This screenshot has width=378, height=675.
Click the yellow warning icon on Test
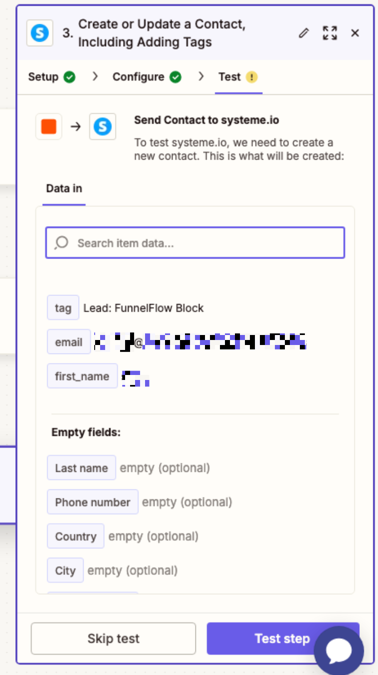coord(251,77)
